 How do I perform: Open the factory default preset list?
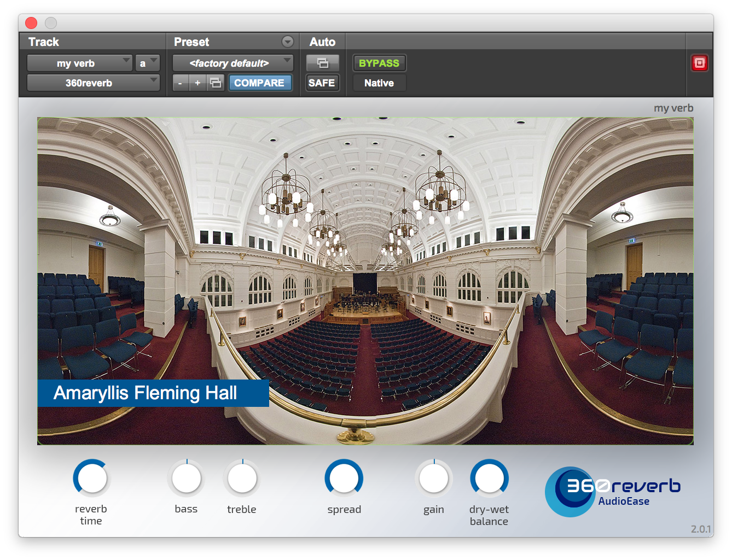tap(233, 63)
